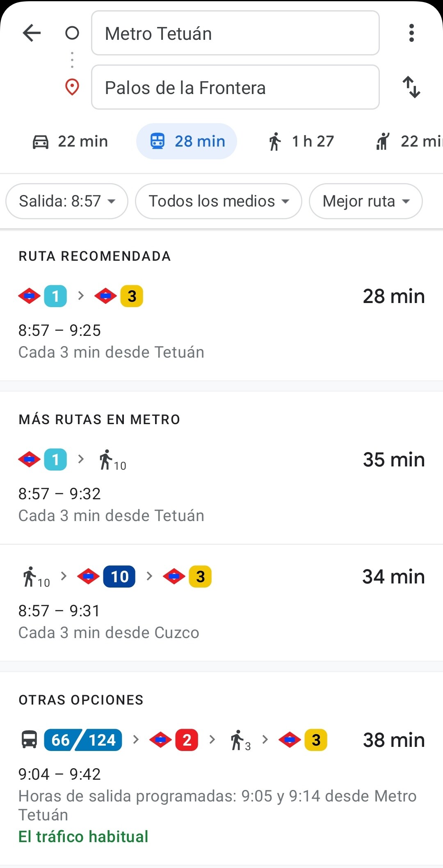Tap the bus 66 / 124 line badge
Screen dimensions: 443x868
(83, 740)
